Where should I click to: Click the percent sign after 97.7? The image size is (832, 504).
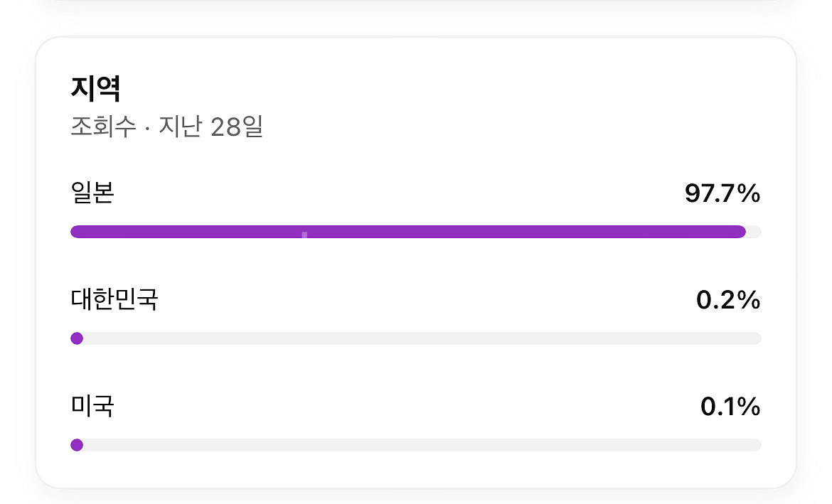(x=750, y=193)
